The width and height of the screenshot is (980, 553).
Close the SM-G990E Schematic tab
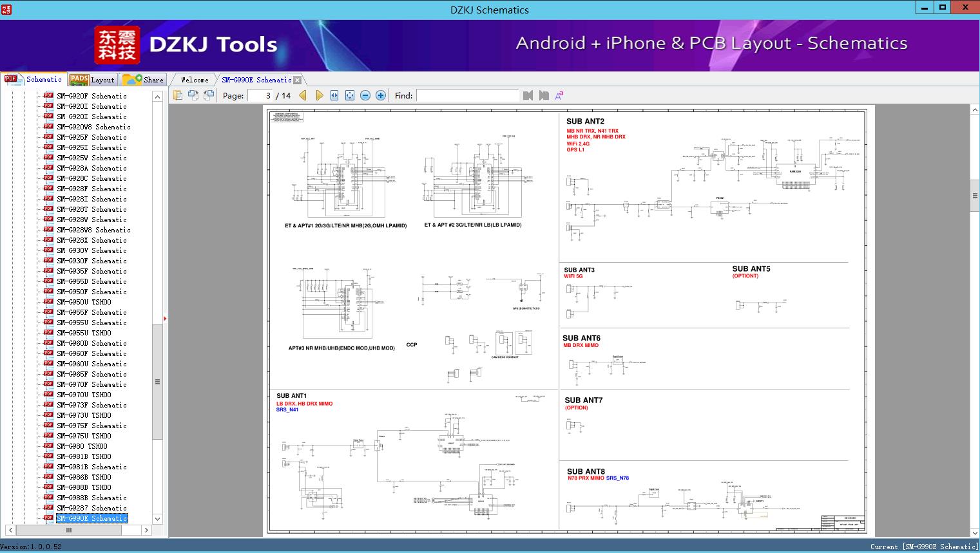pos(298,80)
